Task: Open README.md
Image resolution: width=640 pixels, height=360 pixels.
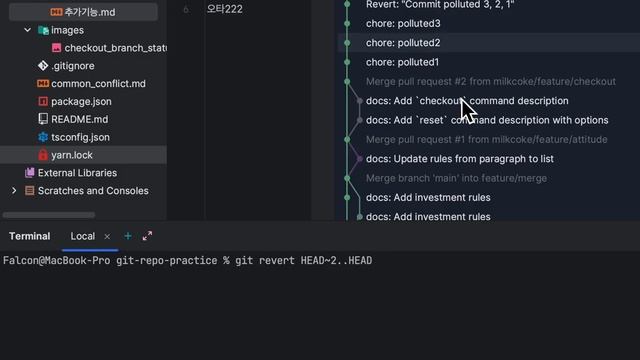Action: coord(80,119)
